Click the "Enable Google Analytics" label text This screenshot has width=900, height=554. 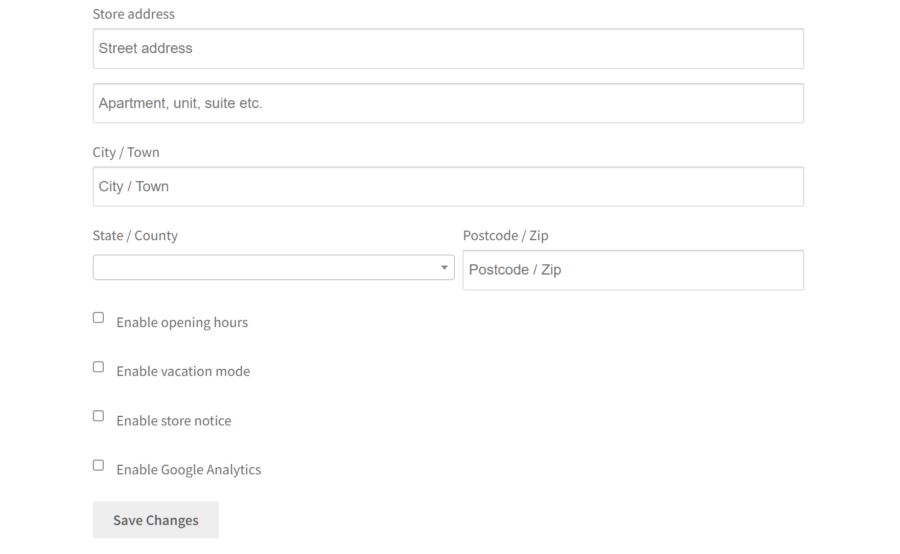pyautogui.click(x=189, y=470)
